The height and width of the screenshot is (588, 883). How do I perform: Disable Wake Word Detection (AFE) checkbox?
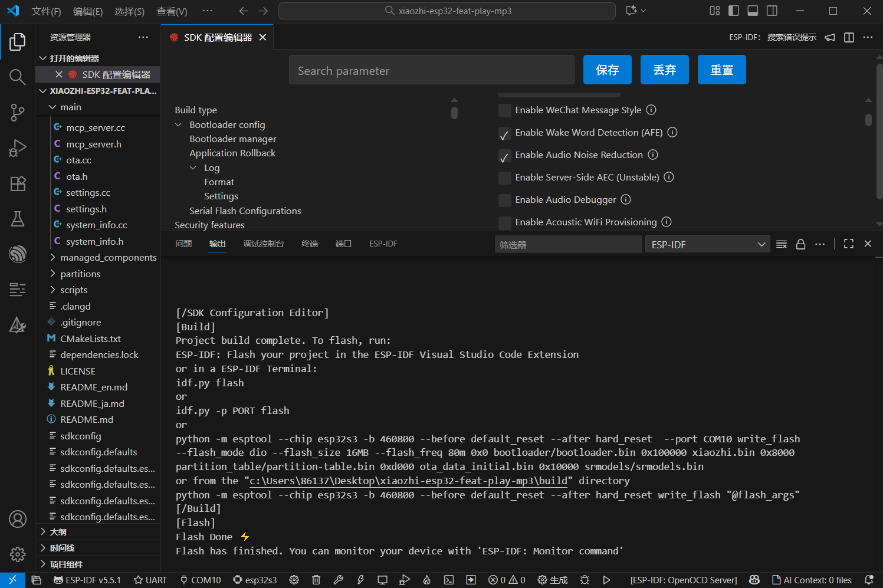click(x=505, y=133)
